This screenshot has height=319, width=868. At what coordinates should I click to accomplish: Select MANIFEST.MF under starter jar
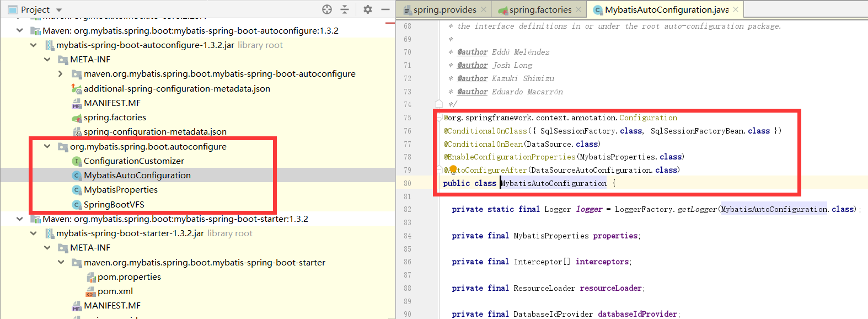112,305
